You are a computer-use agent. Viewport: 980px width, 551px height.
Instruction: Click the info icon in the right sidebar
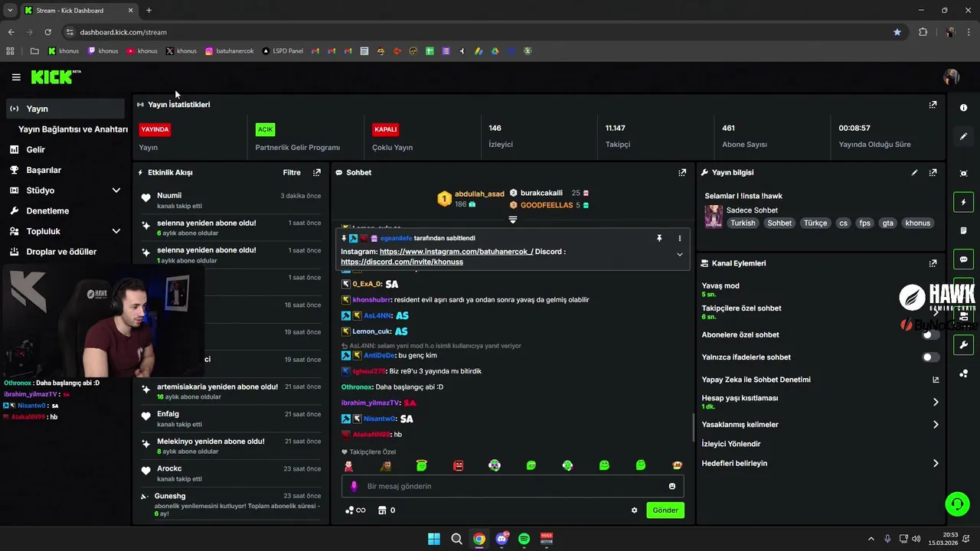(x=964, y=108)
